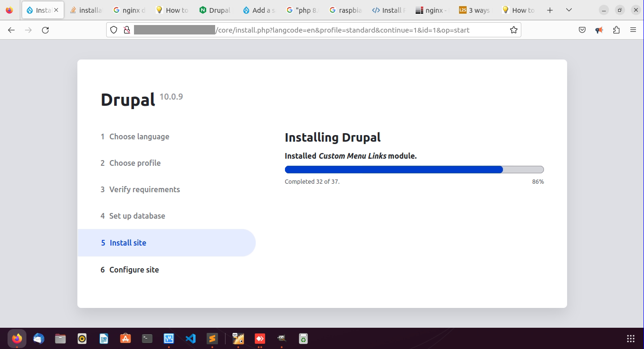Expand the list all tabs chevron
This screenshot has width=644, height=349.
(x=569, y=10)
